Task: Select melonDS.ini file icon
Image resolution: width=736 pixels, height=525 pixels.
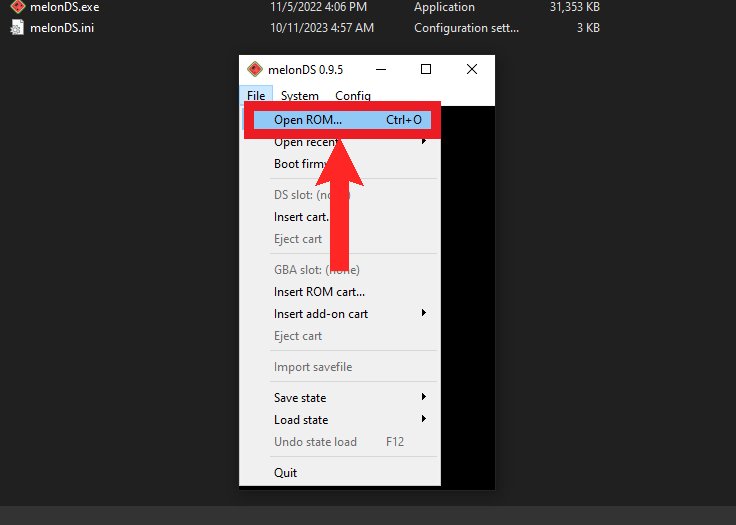Action: click(x=17, y=28)
